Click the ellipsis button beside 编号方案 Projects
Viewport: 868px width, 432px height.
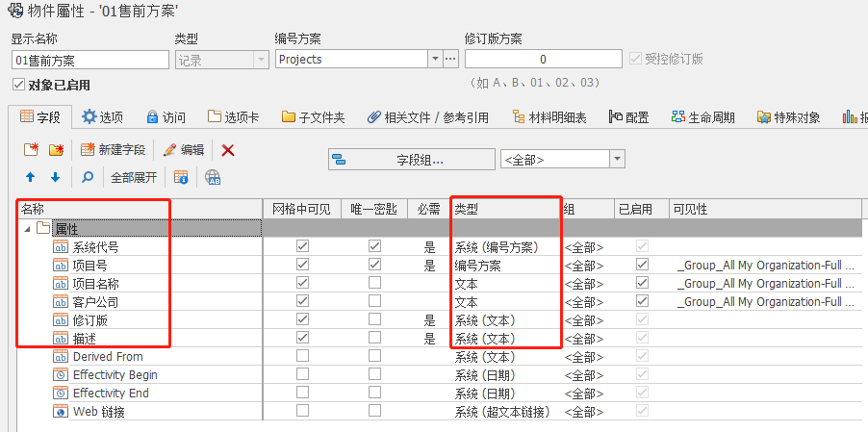coord(450,60)
